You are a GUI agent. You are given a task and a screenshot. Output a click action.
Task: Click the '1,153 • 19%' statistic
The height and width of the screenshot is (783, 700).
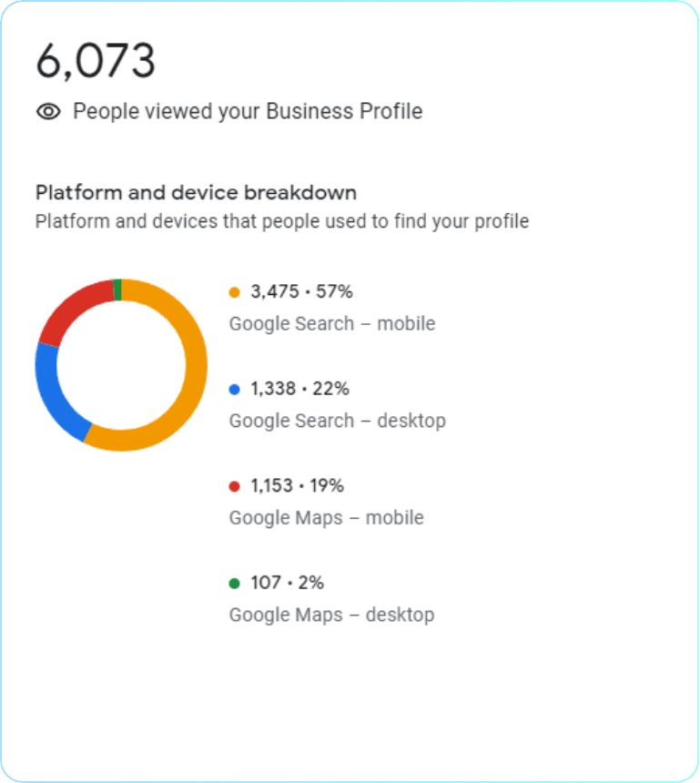(297, 486)
